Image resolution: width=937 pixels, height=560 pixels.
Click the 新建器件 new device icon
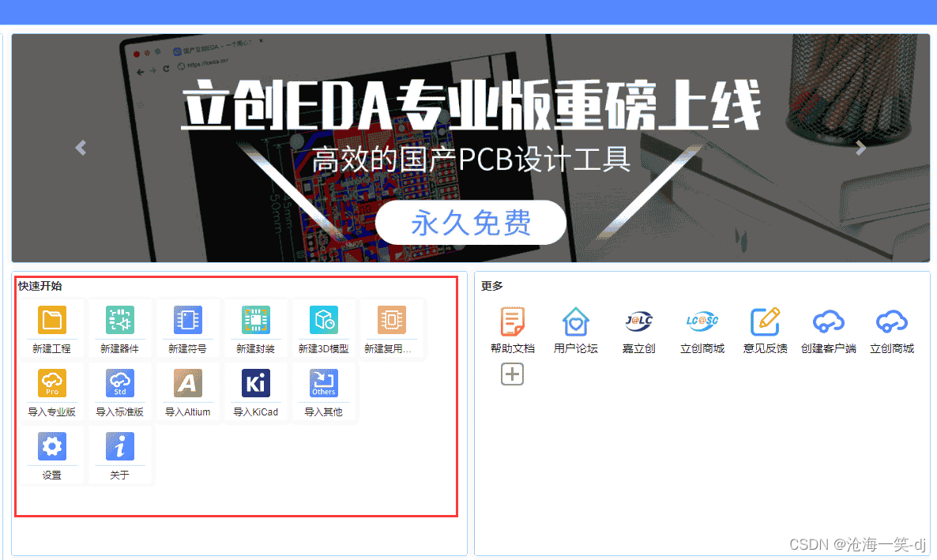[119, 320]
